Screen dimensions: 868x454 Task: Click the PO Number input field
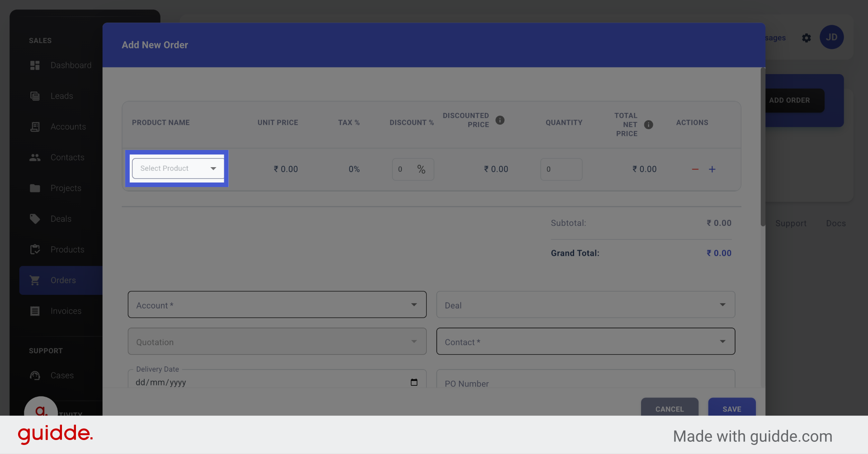[x=585, y=384]
